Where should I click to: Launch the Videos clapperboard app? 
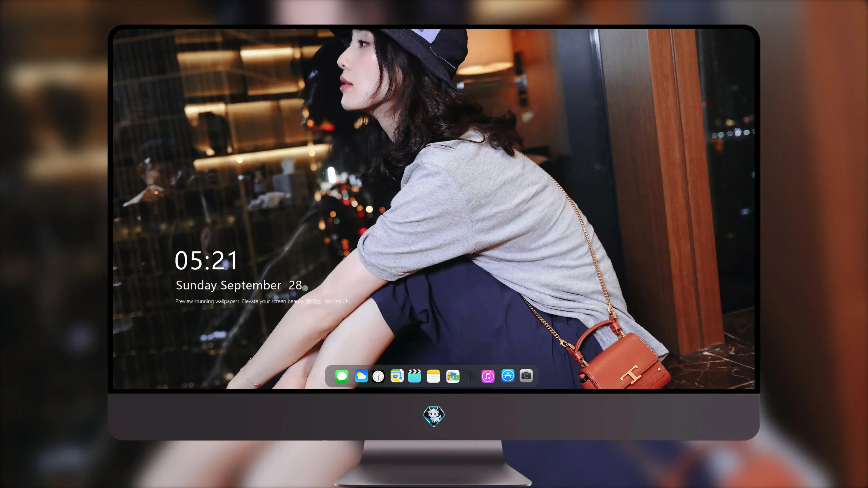(415, 376)
